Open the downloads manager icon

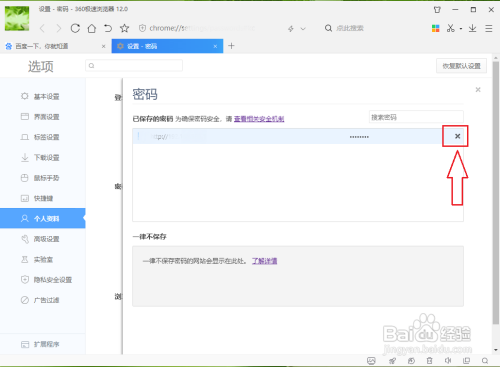point(472,28)
